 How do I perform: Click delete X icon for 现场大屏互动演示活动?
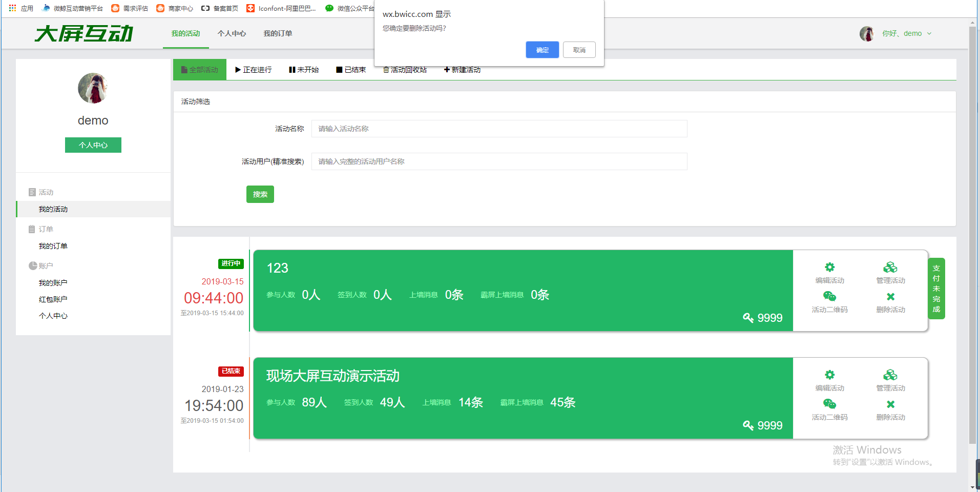890,404
